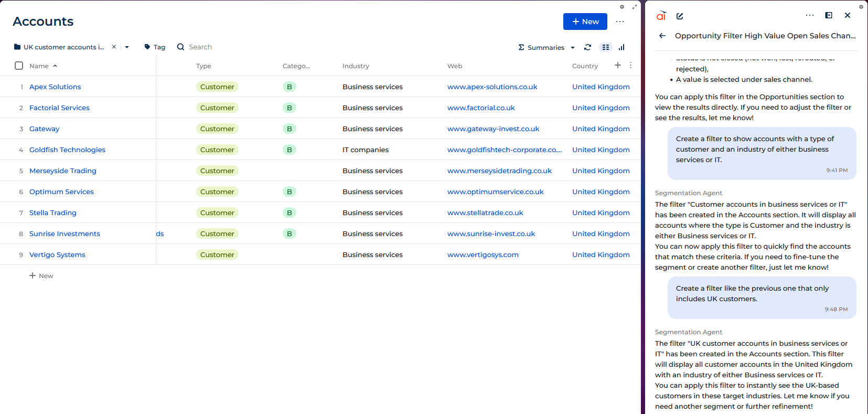Toggle the AI panel dock layout icon

point(829,15)
